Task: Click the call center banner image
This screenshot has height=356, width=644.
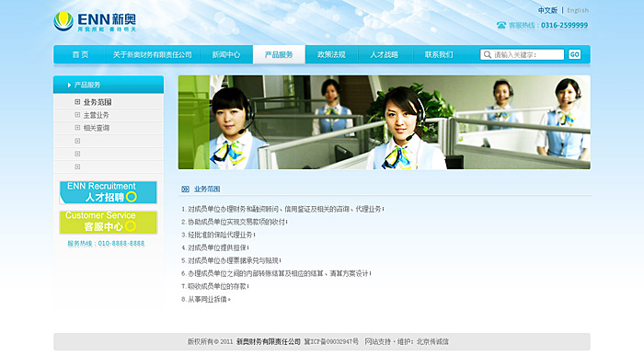Action: tap(385, 122)
